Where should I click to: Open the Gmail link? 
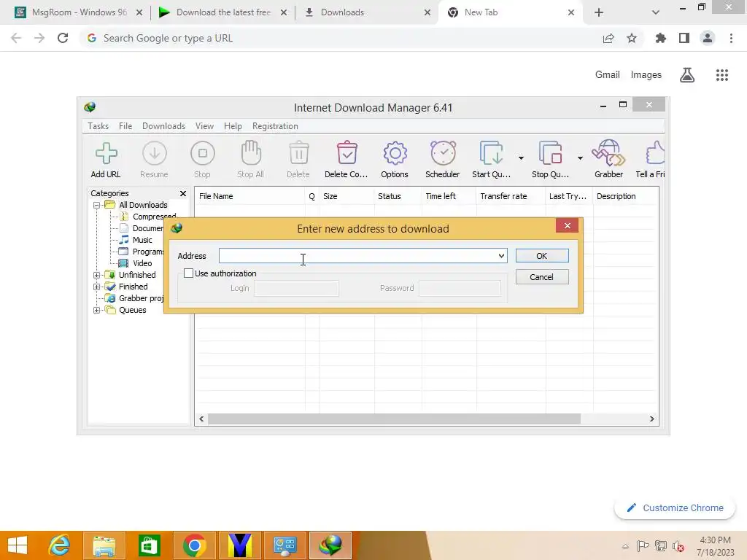608,75
